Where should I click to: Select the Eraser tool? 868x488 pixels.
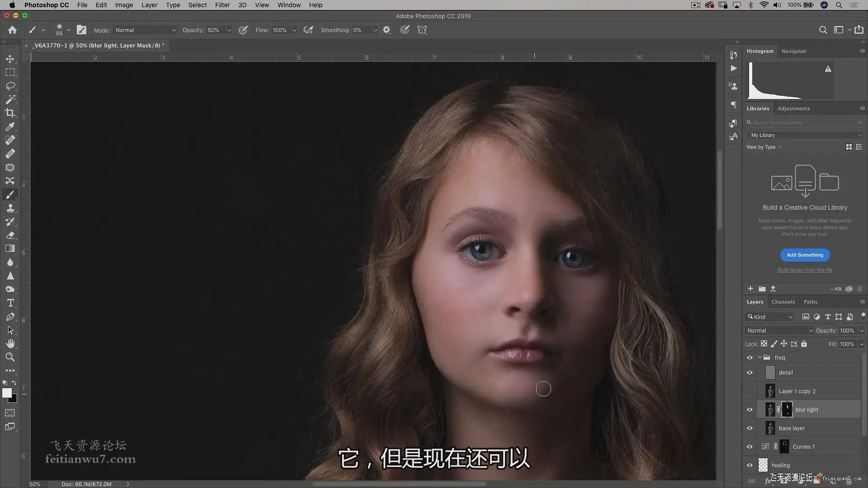pyautogui.click(x=10, y=235)
